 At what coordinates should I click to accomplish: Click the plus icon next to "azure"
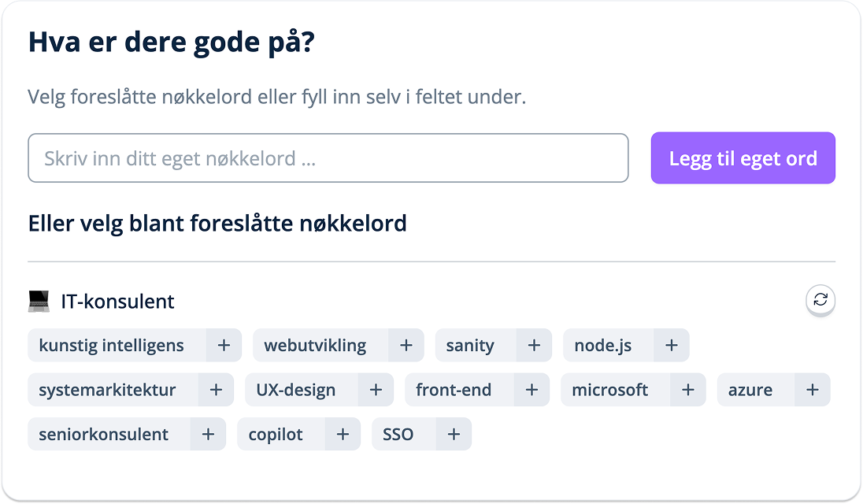tap(812, 389)
